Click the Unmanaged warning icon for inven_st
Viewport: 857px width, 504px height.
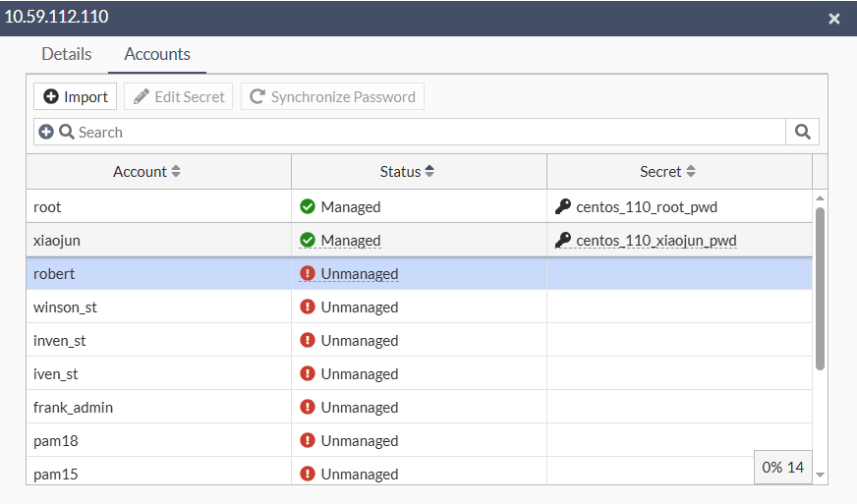click(308, 340)
